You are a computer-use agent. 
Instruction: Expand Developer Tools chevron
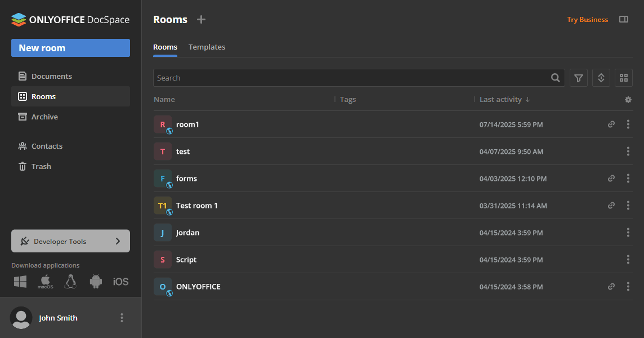118,241
